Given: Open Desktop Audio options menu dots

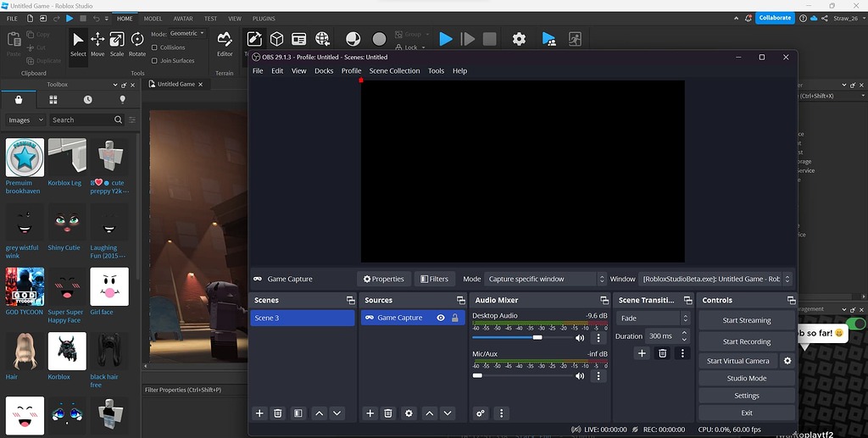Looking at the screenshot, I should pos(598,338).
